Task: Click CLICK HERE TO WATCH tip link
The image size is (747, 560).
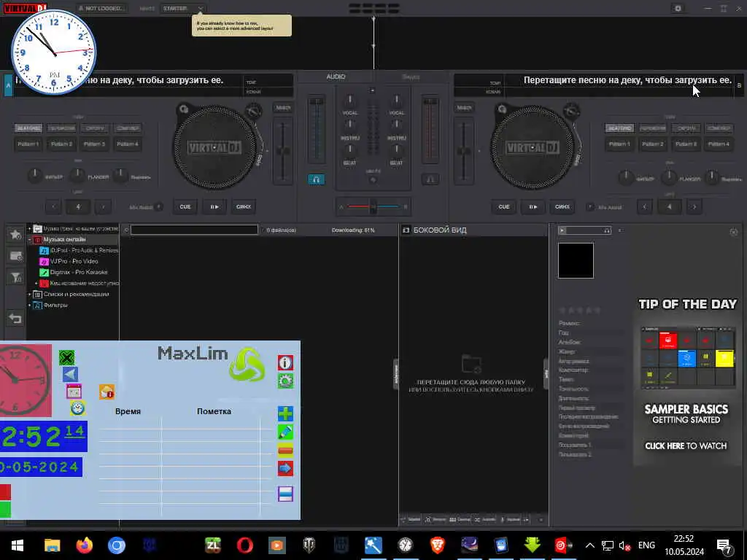Action: pyautogui.click(x=686, y=446)
